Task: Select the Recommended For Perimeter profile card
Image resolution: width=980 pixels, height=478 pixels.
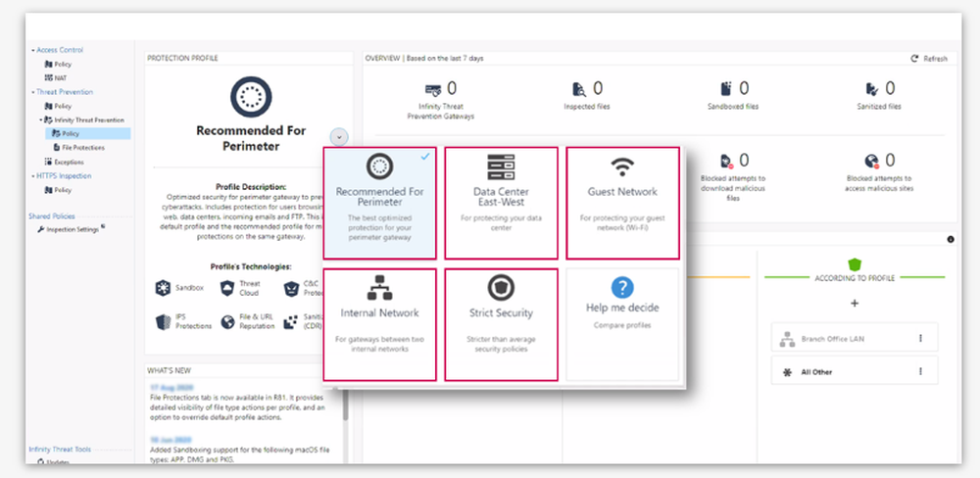Action: tap(379, 203)
